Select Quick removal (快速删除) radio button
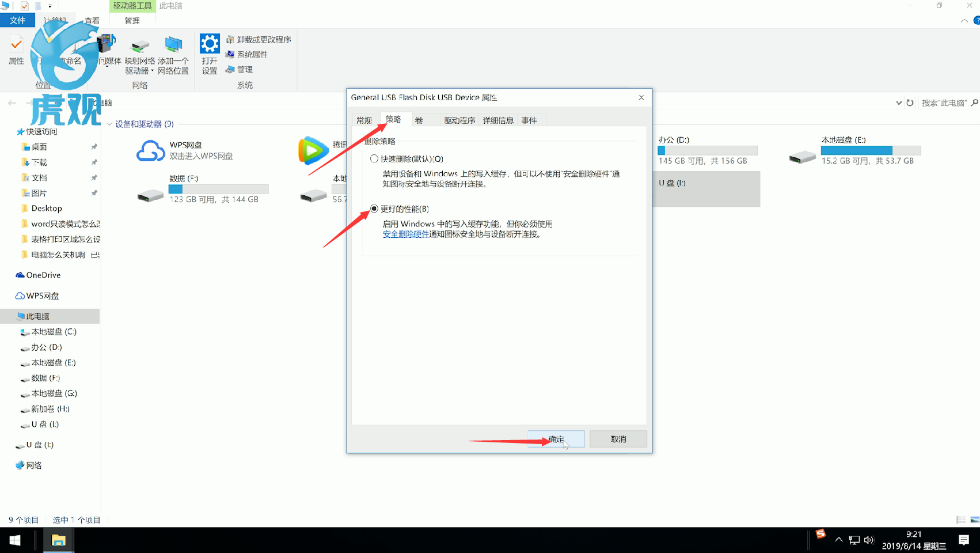 pyautogui.click(x=374, y=158)
